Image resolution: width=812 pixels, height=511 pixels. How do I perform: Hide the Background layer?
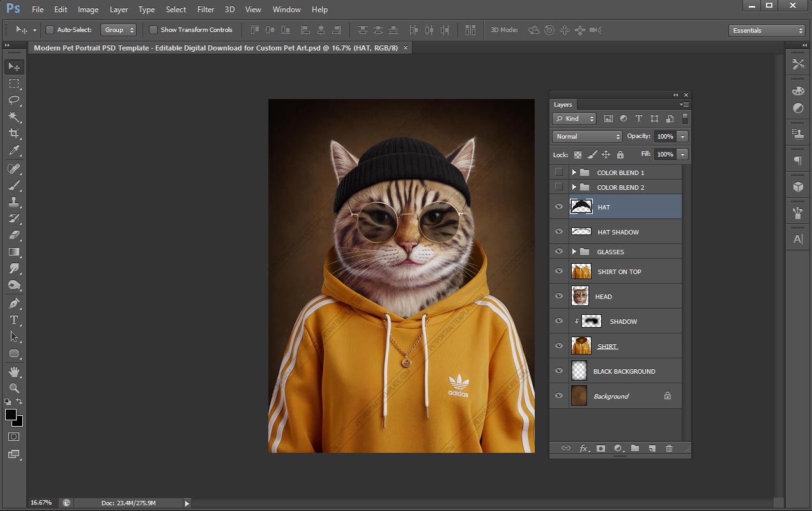click(559, 396)
